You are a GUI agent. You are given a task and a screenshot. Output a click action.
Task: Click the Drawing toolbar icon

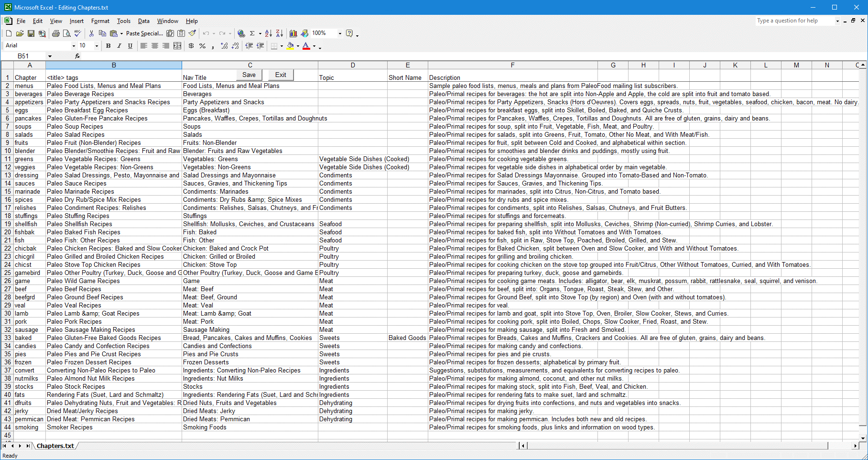coord(304,33)
